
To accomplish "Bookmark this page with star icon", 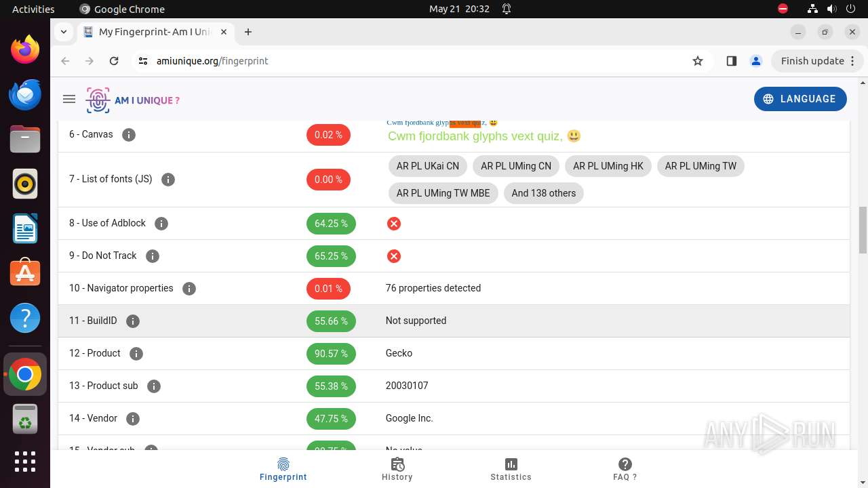I will 697,61.
